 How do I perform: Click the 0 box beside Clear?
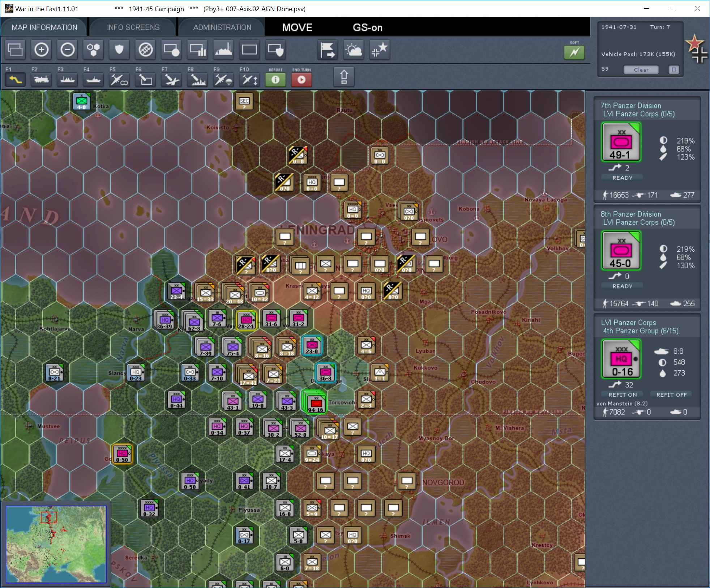pos(673,70)
